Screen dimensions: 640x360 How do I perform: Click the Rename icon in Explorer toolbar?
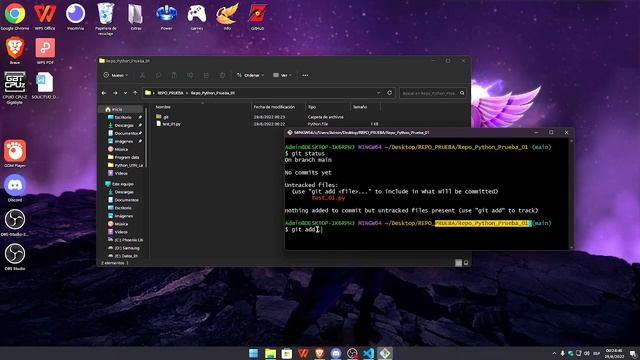point(190,75)
